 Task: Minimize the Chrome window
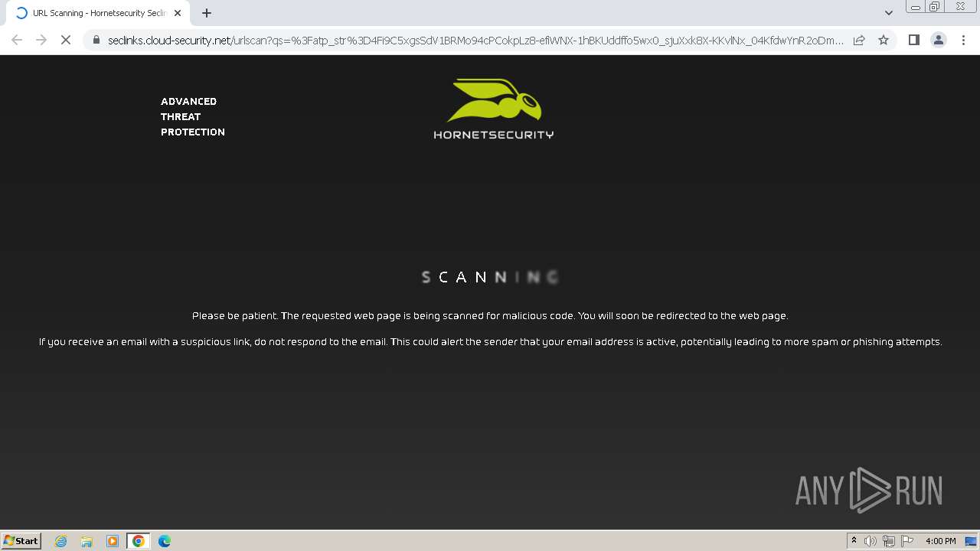pos(915,6)
